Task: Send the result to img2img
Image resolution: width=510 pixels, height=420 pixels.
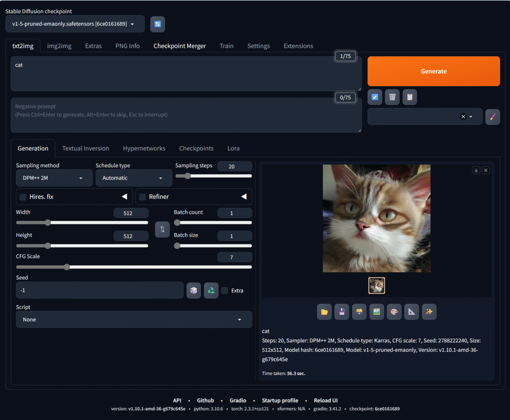Action: click(x=377, y=312)
